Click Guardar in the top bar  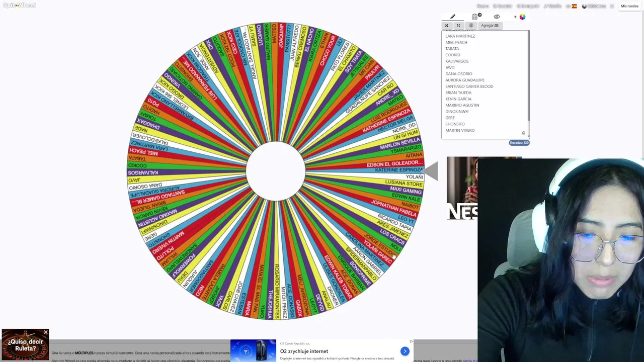click(x=502, y=6)
